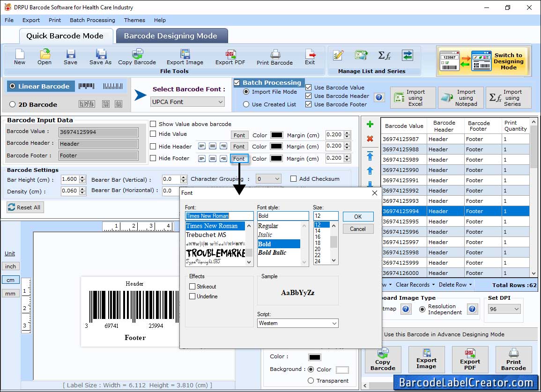
Task: Open the Themes menu
Action: point(134,20)
